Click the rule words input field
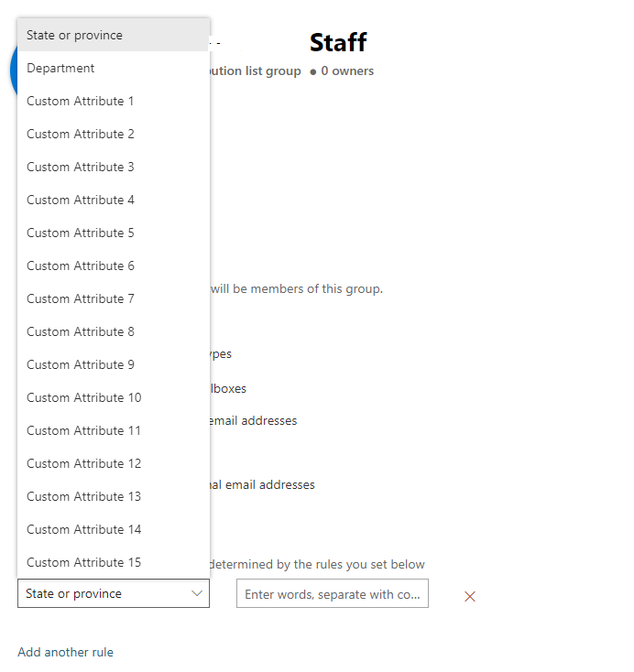Viewport: 634px width, 672px height. click(333, 593)
